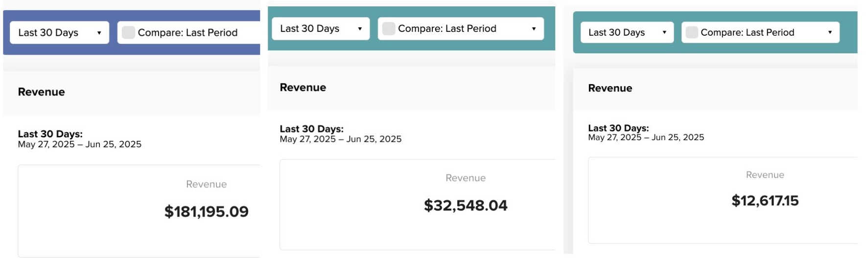Select the $181,195.09 revenue figure
Viewport: 868px width, 260px height.
206,212
